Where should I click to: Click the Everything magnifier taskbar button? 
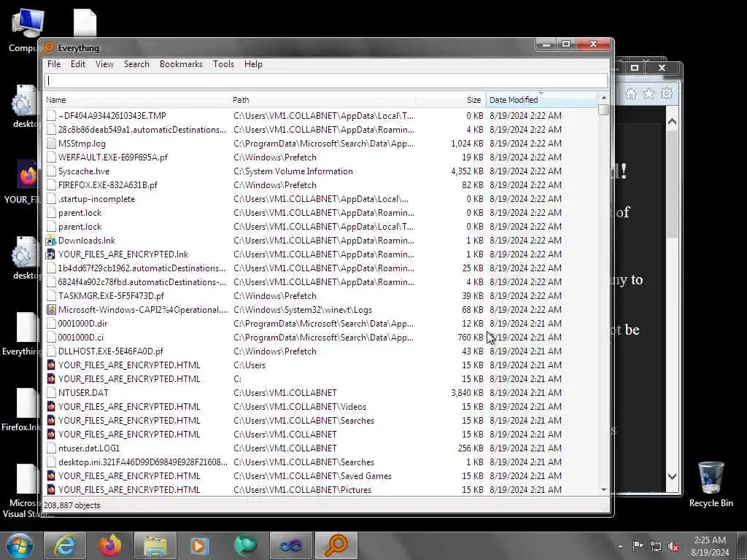coord(336,545)
